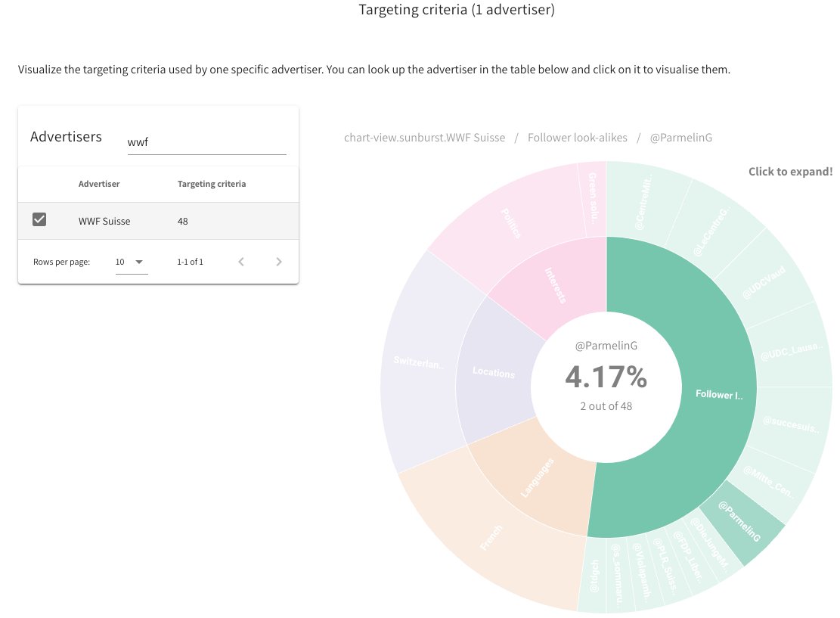The height and width of the screenshot is (618, 840).
Task: Select the Interests sunburst segment
Action: pyautogui.click(x=555, y=285)
